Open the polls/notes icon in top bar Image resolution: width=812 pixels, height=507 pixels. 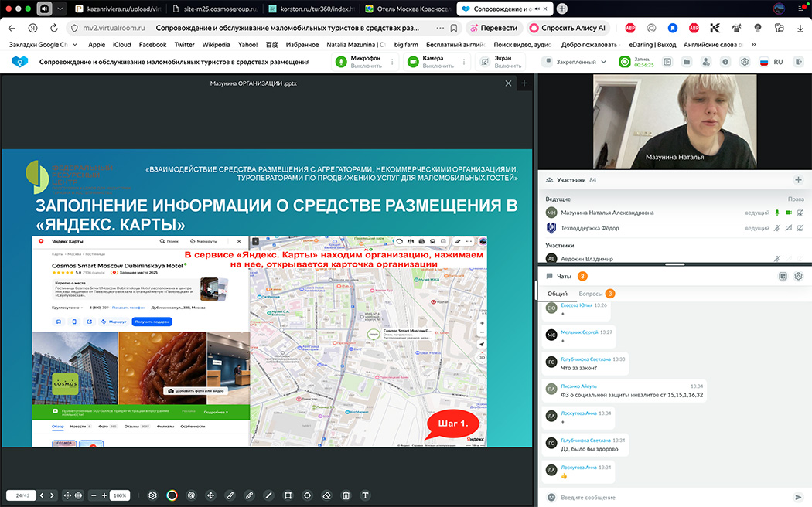click(667, 62)
